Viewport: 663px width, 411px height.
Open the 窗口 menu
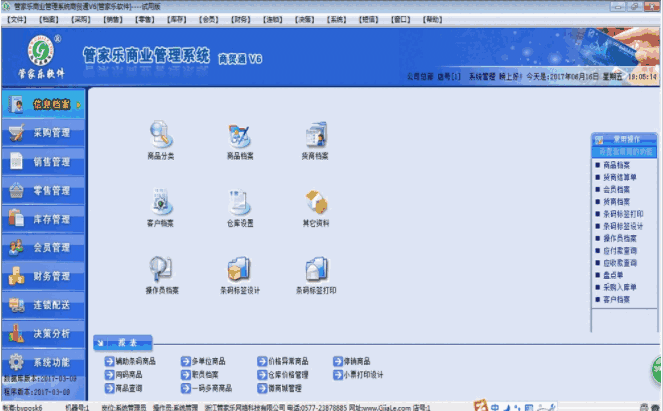click(400, 19)
